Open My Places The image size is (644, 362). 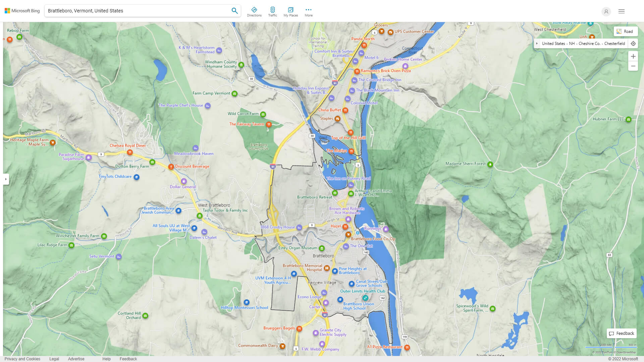click(x=290, y=11)
